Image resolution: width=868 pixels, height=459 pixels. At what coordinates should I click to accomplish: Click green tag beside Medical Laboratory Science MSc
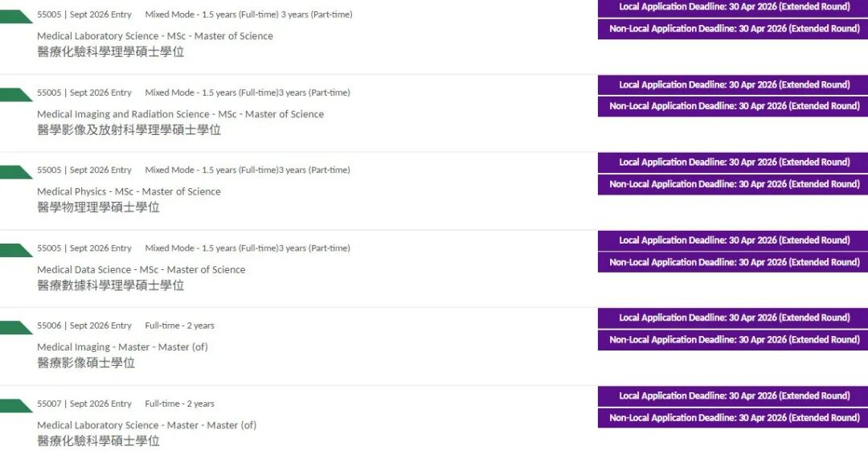(x=14, y=17)
